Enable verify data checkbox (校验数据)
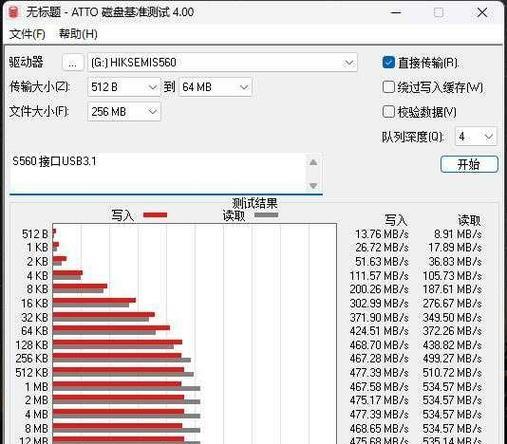507x444 pixels. 389,112
